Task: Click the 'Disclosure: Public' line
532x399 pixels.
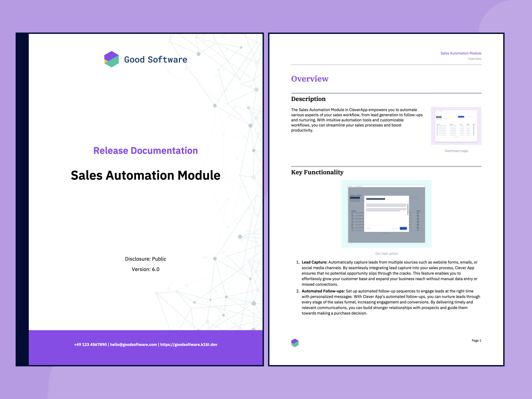Action: [x=146, y=259]
